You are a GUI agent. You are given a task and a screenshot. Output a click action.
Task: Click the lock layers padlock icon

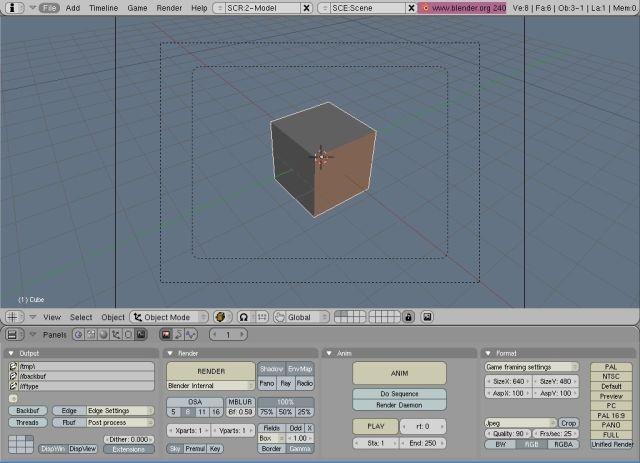tap(408, 317)
